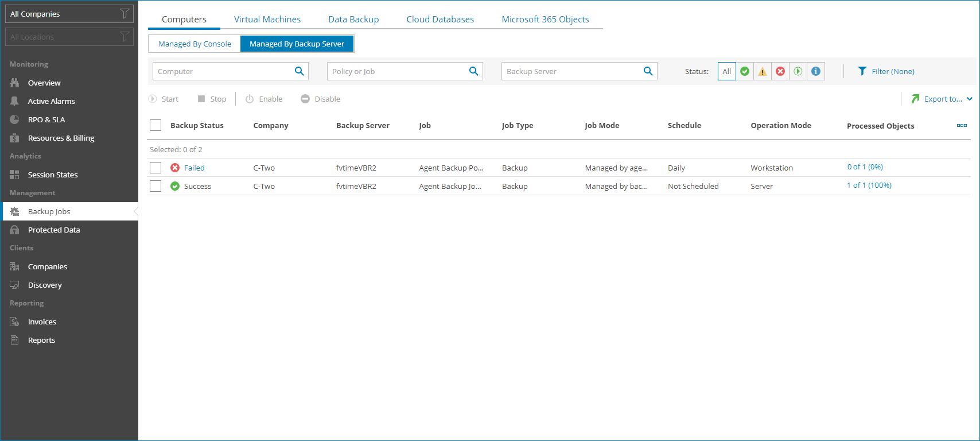
Task: Open the 0 of 1 (0%) link
Action: coord(865,167)
